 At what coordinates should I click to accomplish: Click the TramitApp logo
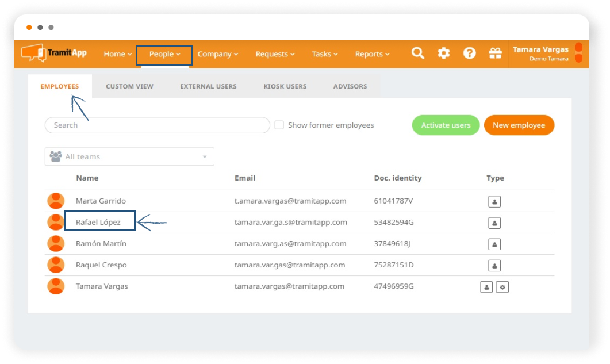tap(54, 53)
